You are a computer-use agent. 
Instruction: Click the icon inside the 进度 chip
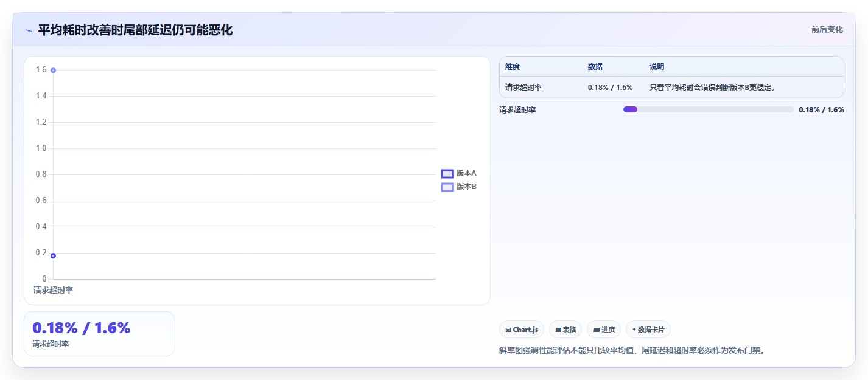click(597, 330)
